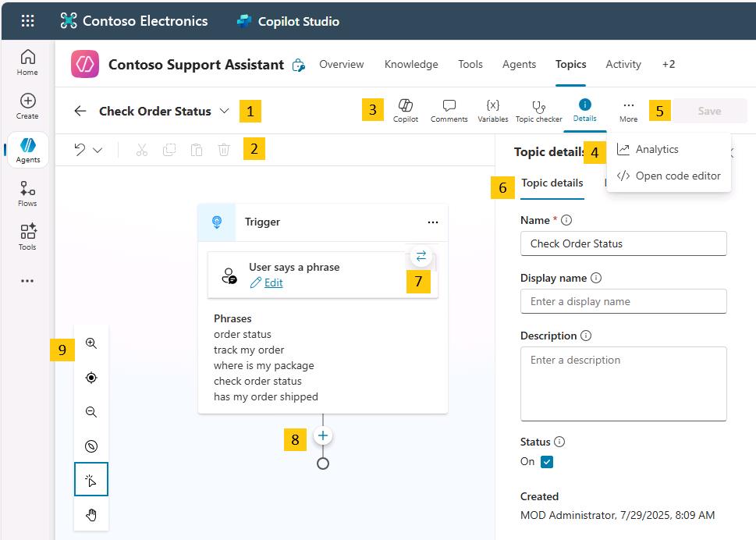Click the Name input field
756x540 pixels.
pos(623,243)
